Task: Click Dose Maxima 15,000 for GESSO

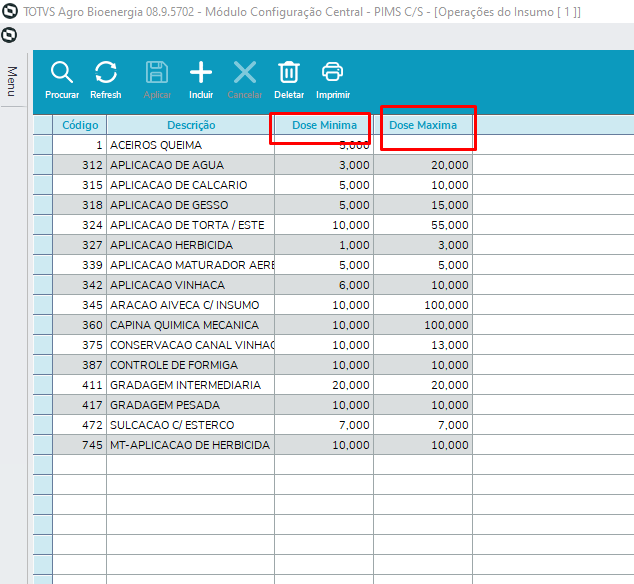Action: pos(423,205)
